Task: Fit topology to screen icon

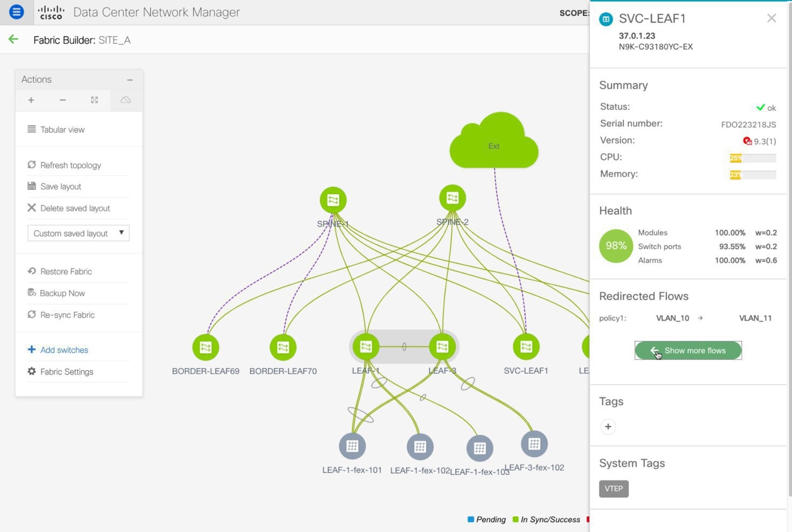Action: coord(94,100)
